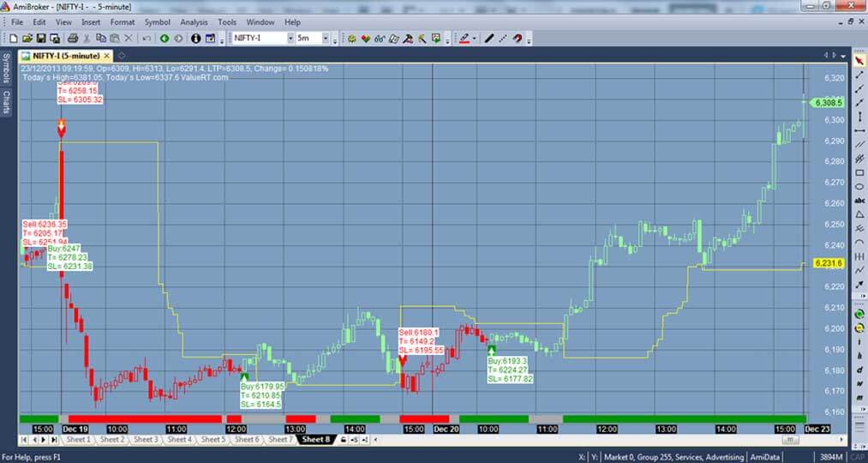Open the Edit menu
868x463 pixels.
pyautogui.click(x=39, y=22)
